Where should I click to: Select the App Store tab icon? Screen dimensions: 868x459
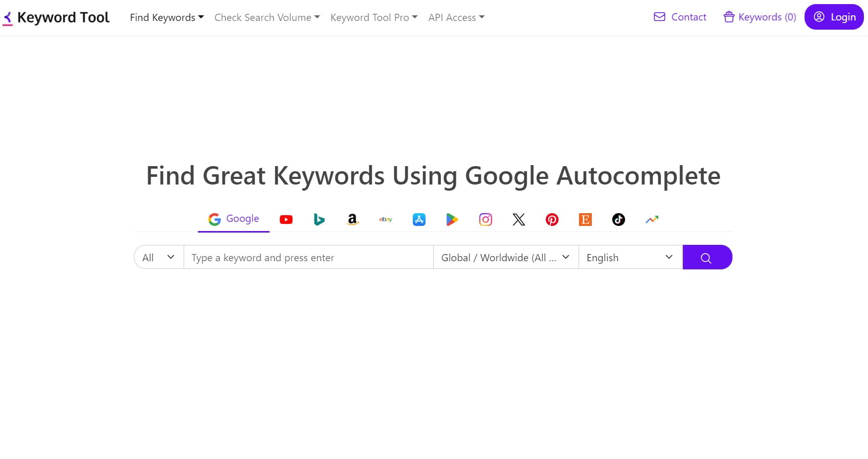coord(419,219)
